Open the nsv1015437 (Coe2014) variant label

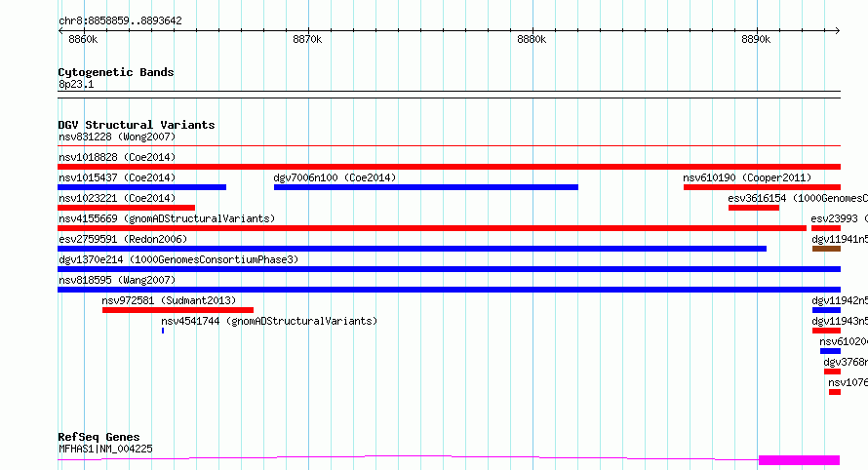[x=117, y=177]
